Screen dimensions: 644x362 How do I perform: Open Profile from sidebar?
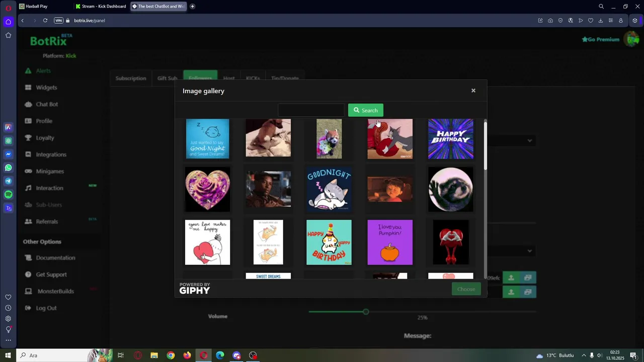click(44, 121)
